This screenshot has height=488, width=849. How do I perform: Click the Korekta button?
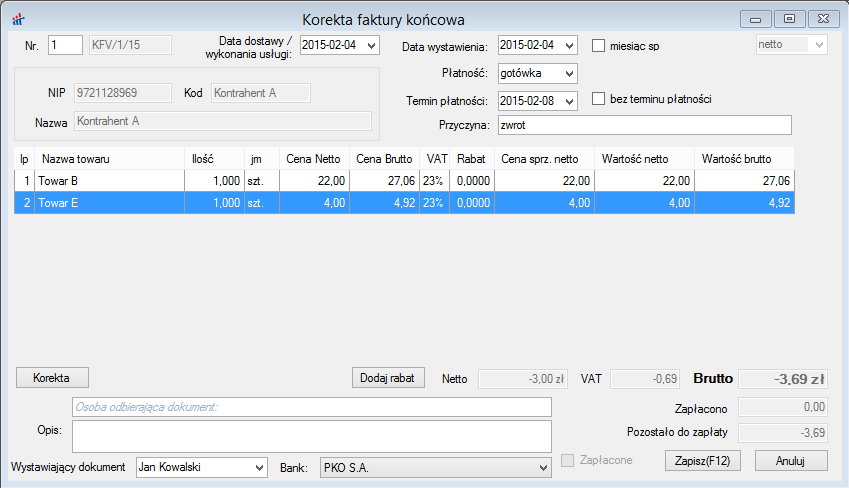tap(52, 377)
